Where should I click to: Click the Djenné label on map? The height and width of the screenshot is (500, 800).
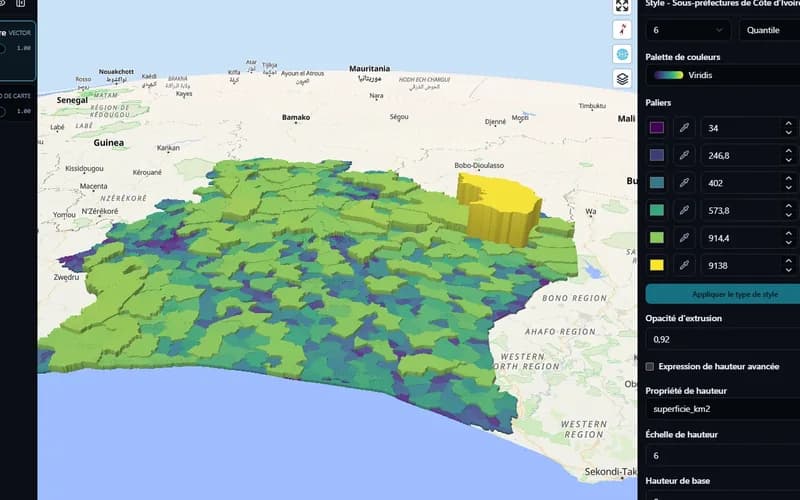coord(495,122)
